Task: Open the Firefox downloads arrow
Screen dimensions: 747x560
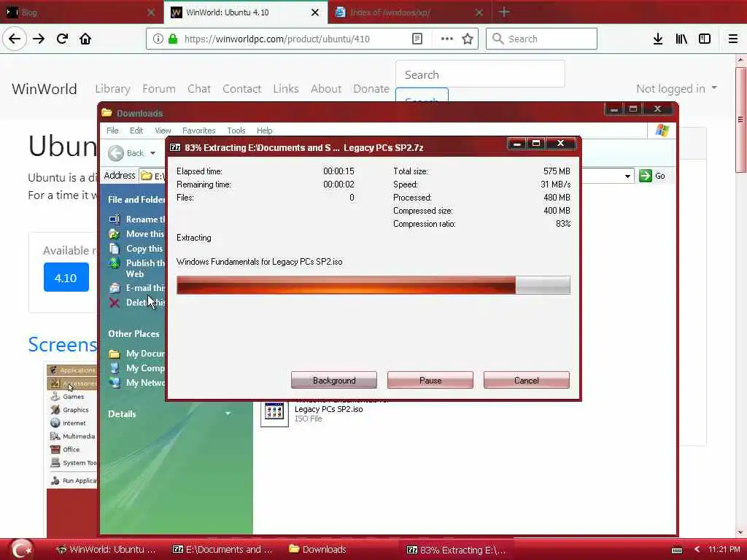Action: [657, 39]
